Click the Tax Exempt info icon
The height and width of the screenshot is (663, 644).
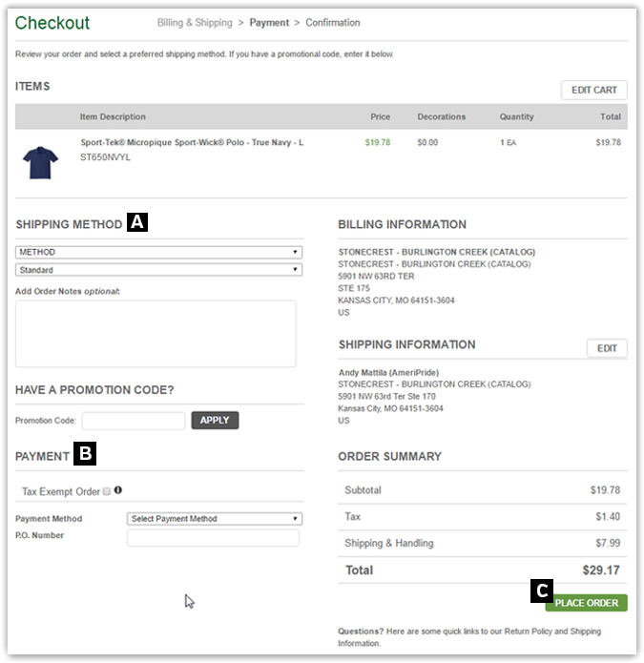pyautogui.click(x=118, y=491)
